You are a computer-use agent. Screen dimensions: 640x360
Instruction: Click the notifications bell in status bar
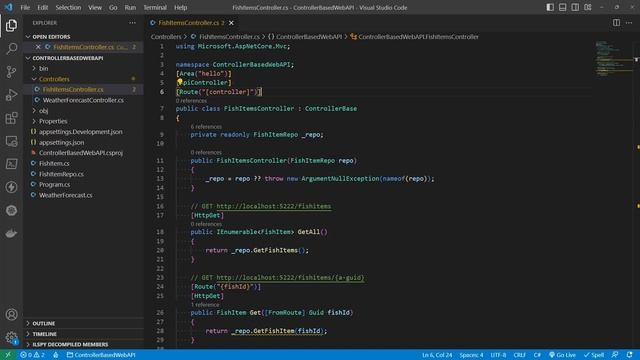coord(629,355)
